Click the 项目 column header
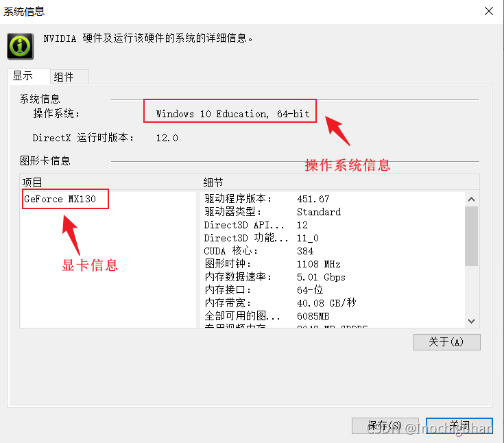The height and width of the screenshot is (443, 504). [109, 182]
